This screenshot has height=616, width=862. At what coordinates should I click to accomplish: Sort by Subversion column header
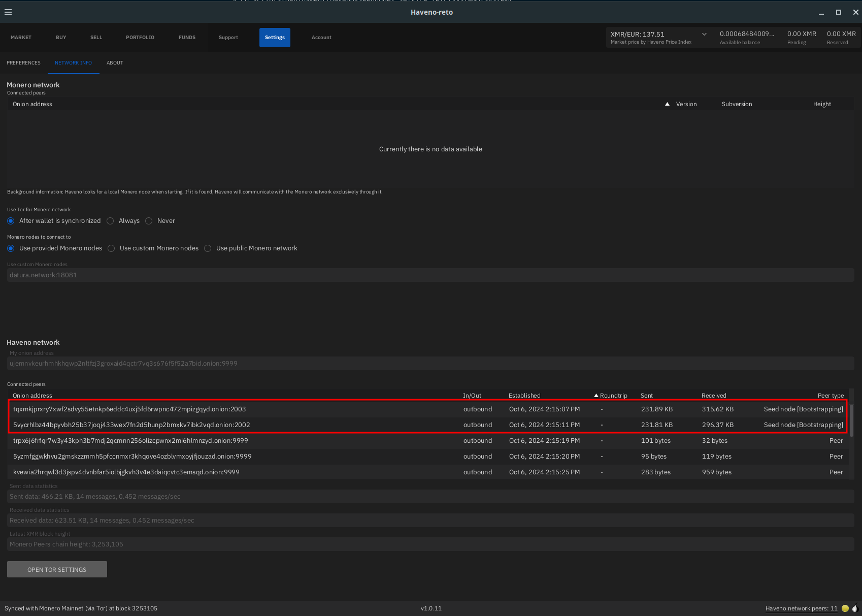(737, 104)
